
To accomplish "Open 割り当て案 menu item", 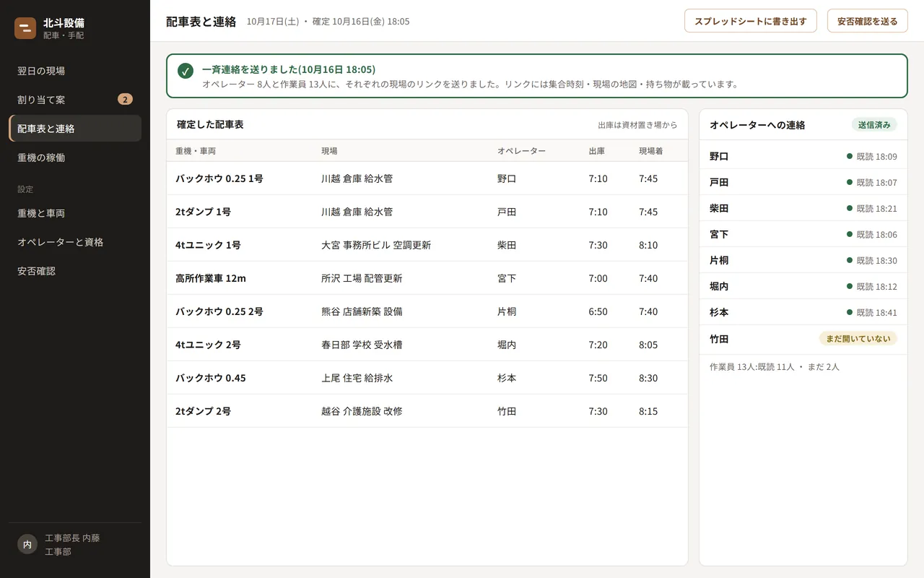I will click(75, 100).
